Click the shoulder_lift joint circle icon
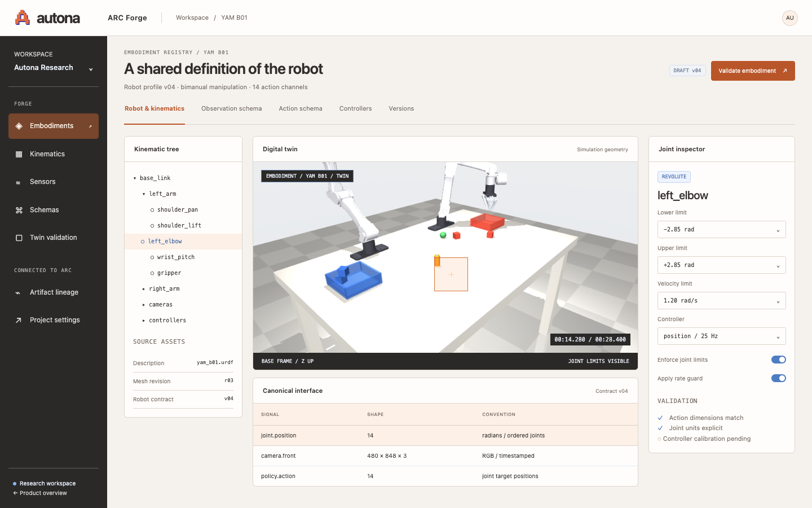 [152, 226]
